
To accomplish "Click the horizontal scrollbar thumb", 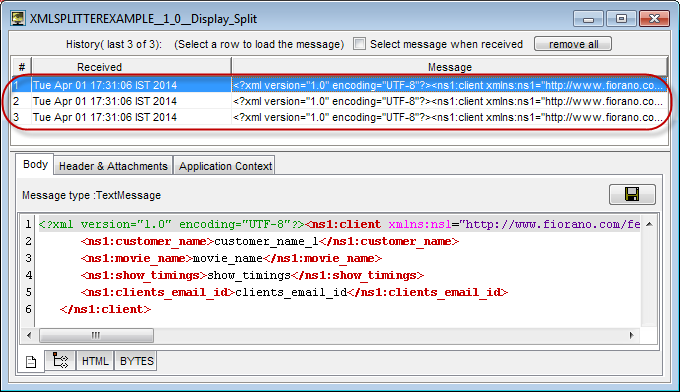I will pyautogui.click(x=96, y=335).
